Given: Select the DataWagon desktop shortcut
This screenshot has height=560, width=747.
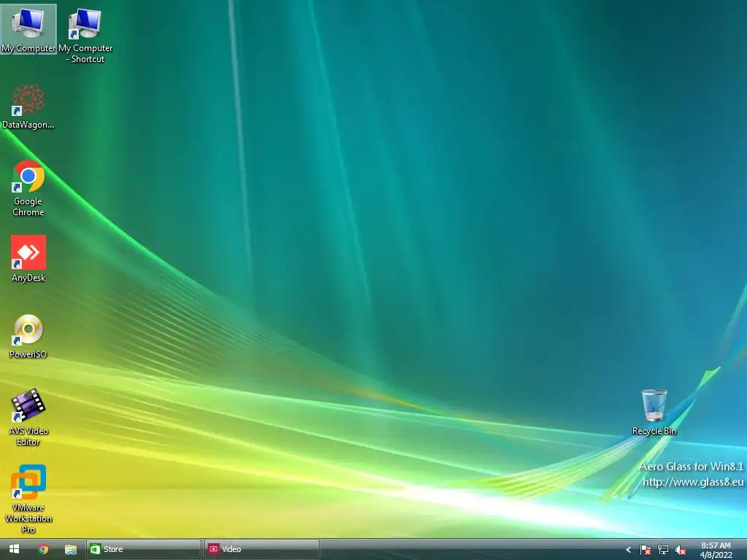Looking at the screenshot, I should point(28,106).
